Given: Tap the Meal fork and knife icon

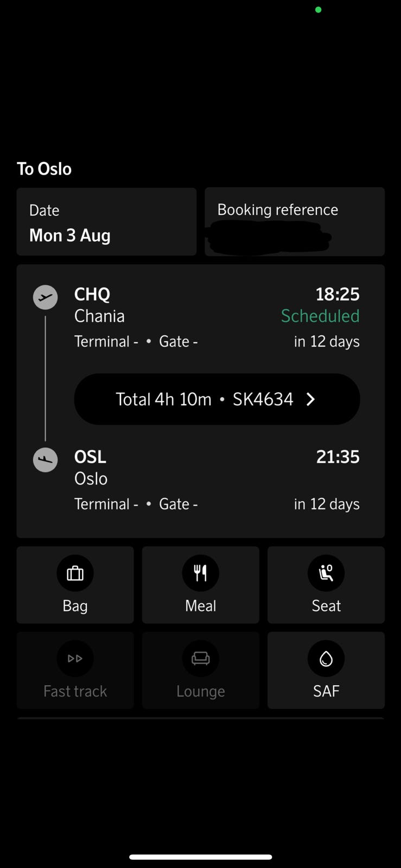Looking at the screenshot, I should 200,573.
